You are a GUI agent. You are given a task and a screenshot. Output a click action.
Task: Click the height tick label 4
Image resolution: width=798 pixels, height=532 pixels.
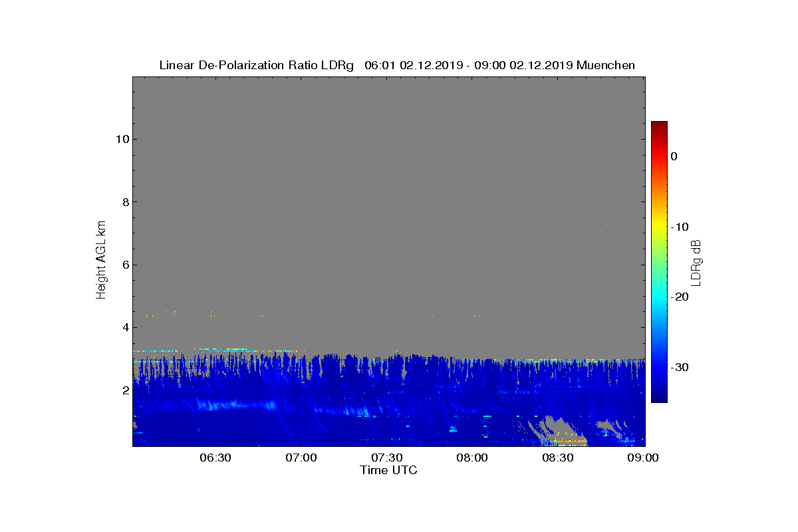tap(125, 327)
